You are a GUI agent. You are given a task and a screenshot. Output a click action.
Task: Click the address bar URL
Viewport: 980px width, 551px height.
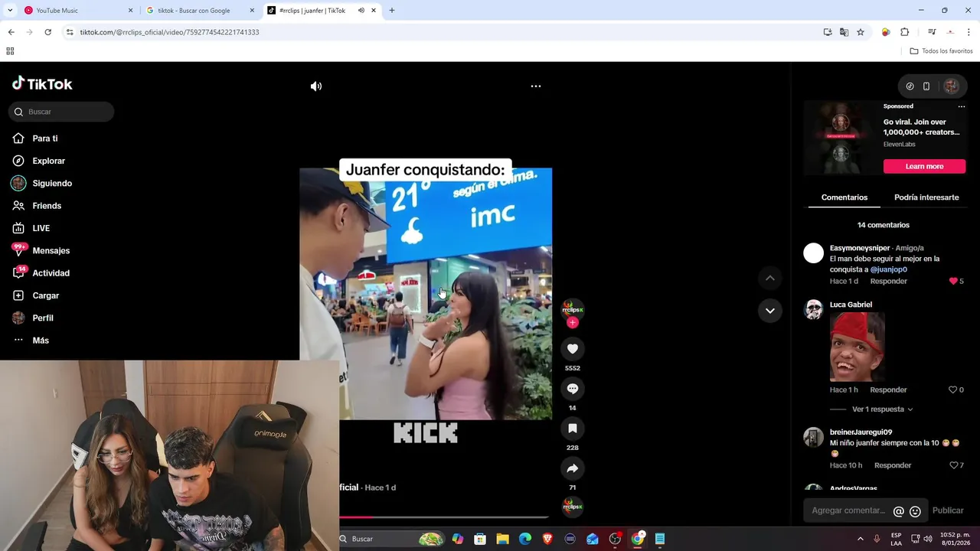[169, 32]
